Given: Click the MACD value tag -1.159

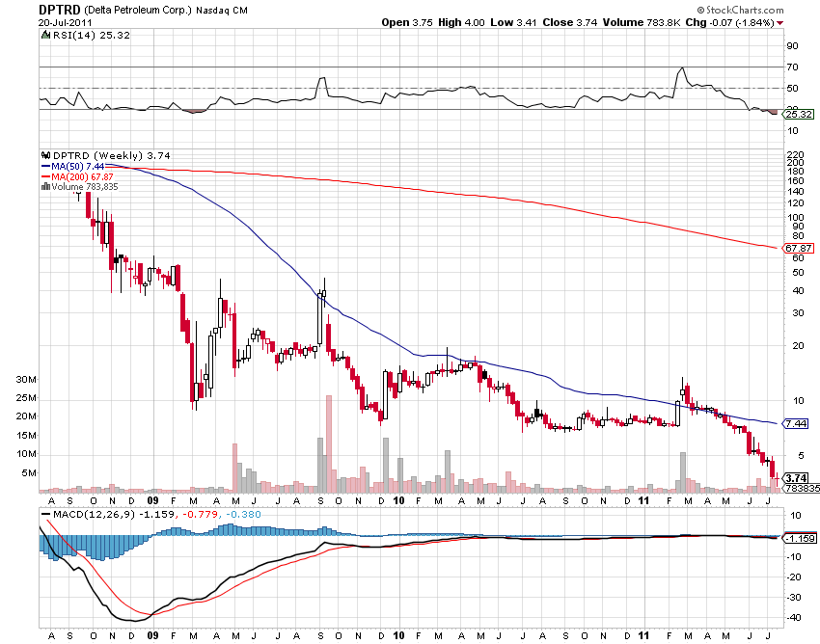Looking at the screenshot, I should [799, 538].
